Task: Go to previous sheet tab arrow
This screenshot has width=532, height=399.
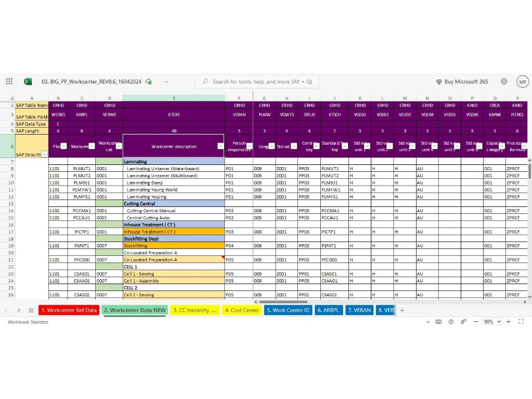Action: 6,310
